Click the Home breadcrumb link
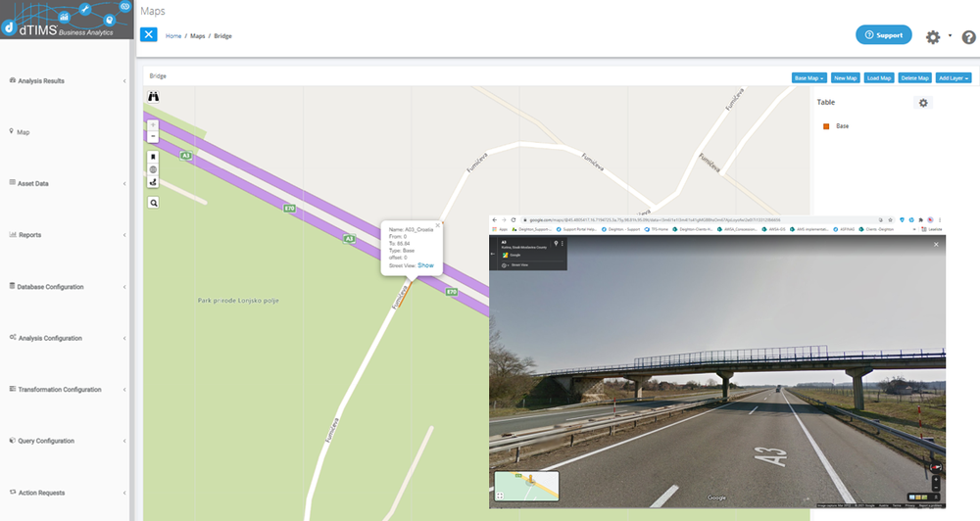This screenshot has width=980, height=521. (x=173, y=36)
